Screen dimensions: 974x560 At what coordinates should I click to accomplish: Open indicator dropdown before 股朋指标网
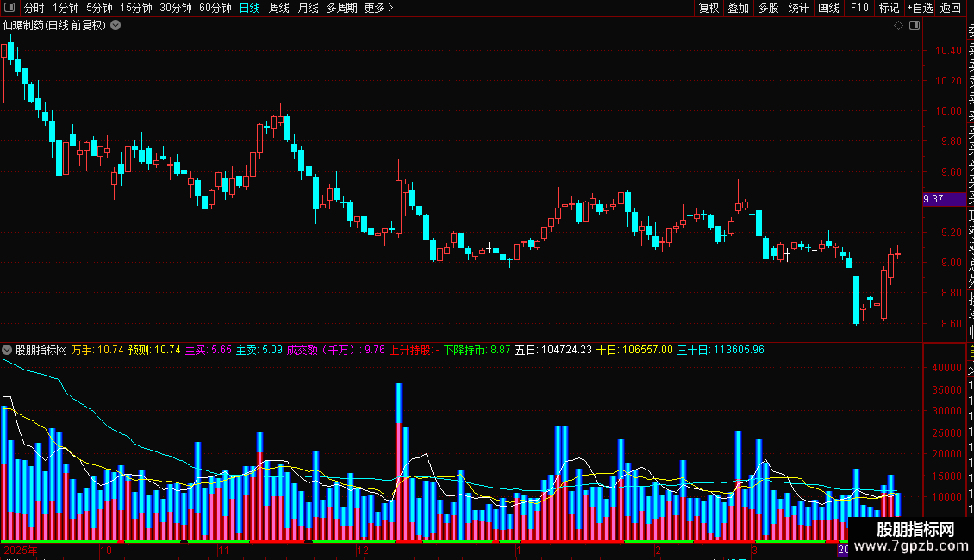[x=7, y=350]
